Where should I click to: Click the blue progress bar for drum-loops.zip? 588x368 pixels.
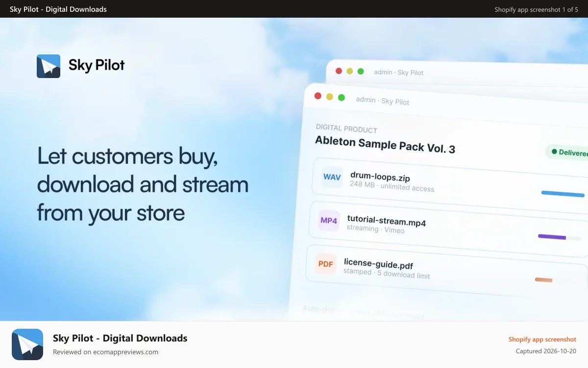563,194
